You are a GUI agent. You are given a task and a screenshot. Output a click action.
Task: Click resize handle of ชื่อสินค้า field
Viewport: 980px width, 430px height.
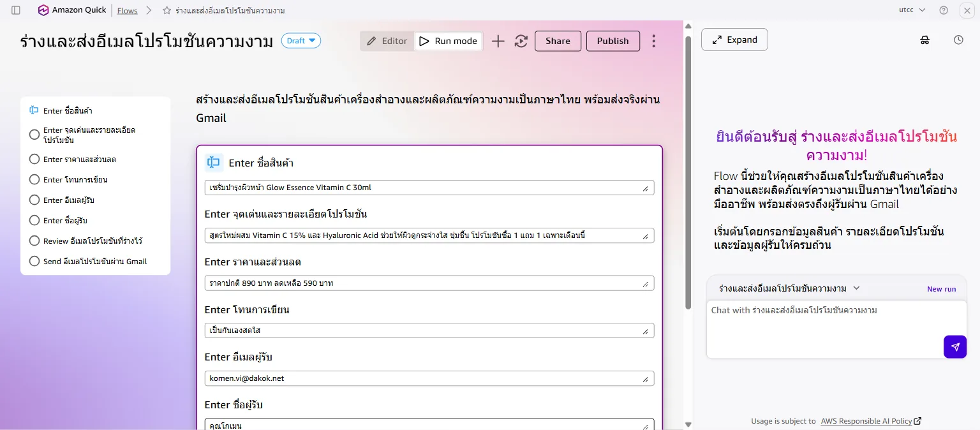click(x=645, y=188)
